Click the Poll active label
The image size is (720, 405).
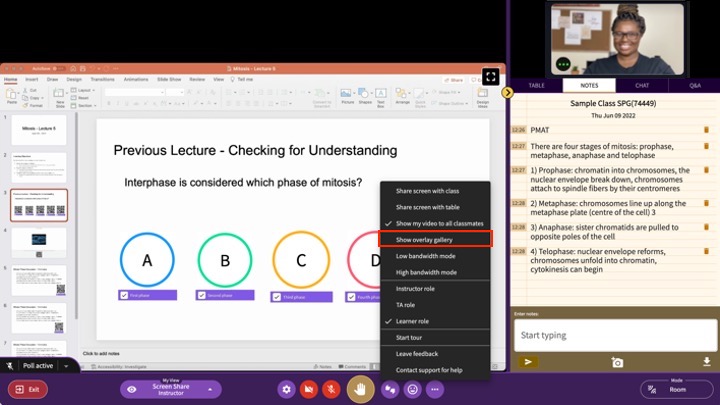pos(38,366)
